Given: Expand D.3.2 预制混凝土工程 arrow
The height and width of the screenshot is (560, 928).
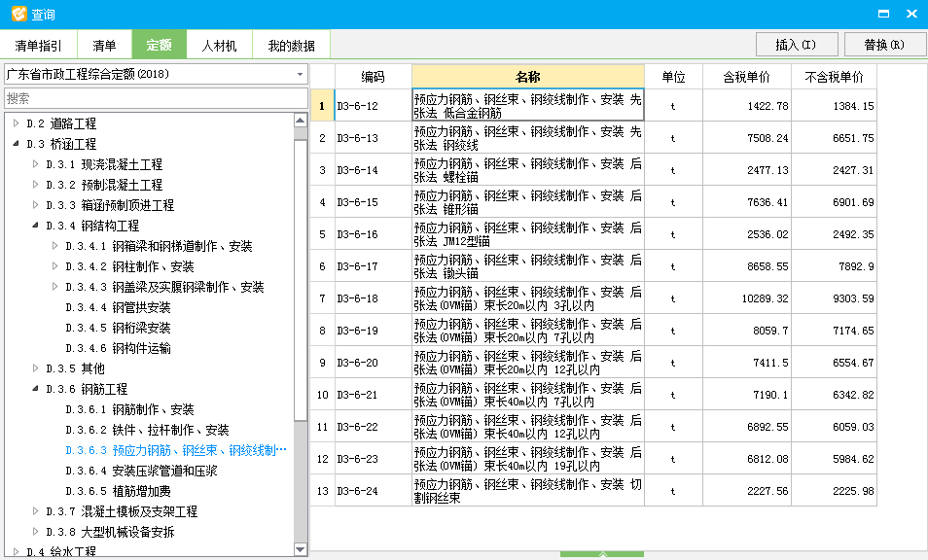Looking at the screenshot, I should 36,185.
